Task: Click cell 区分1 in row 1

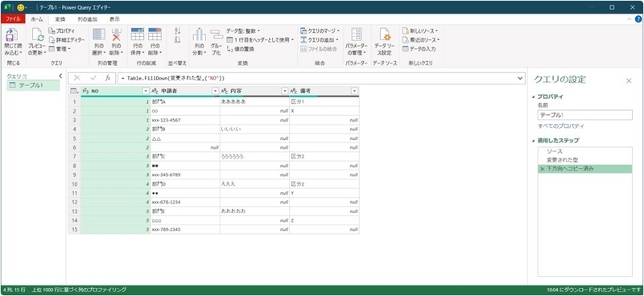Action: (324, 102)
